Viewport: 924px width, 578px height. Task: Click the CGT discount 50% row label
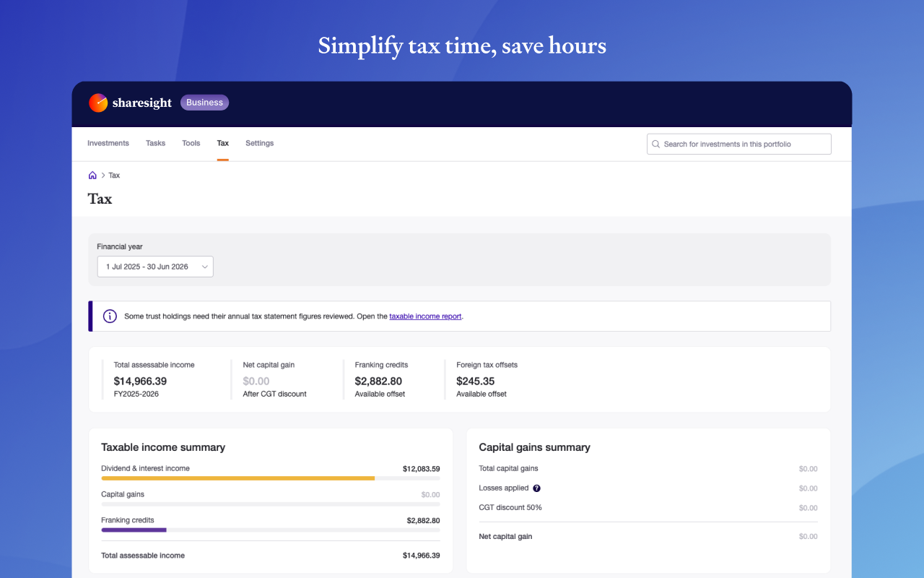click(x=510, y=508)
